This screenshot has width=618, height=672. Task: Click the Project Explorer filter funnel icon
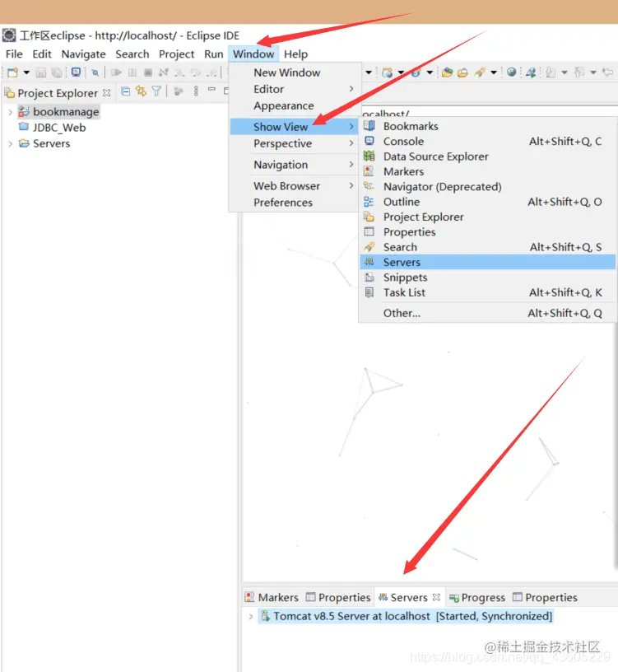[x=156, y=91]
